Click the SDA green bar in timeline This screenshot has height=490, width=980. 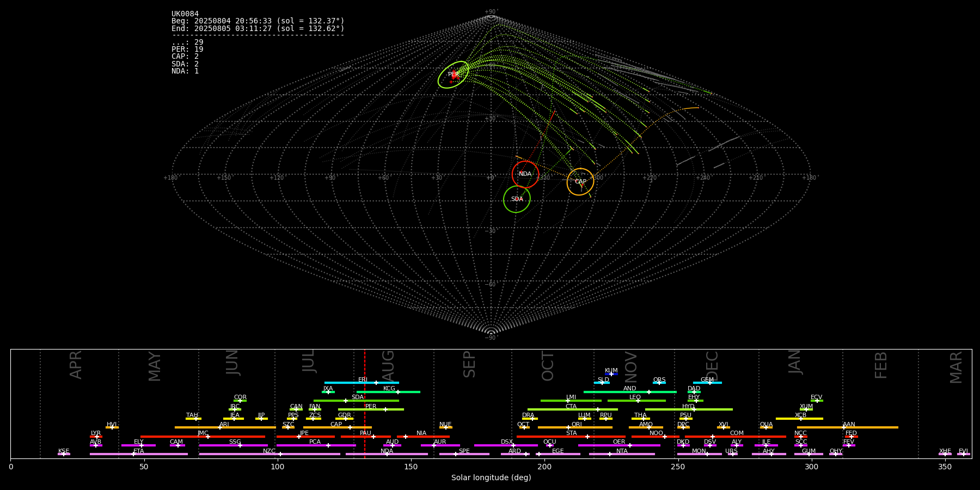(356, 401)
